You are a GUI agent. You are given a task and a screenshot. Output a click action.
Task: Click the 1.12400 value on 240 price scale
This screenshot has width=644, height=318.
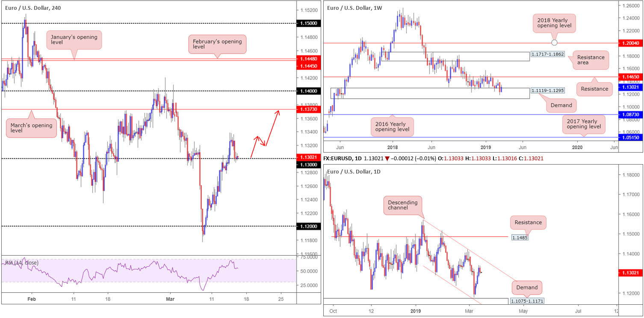tap(308, 200)
